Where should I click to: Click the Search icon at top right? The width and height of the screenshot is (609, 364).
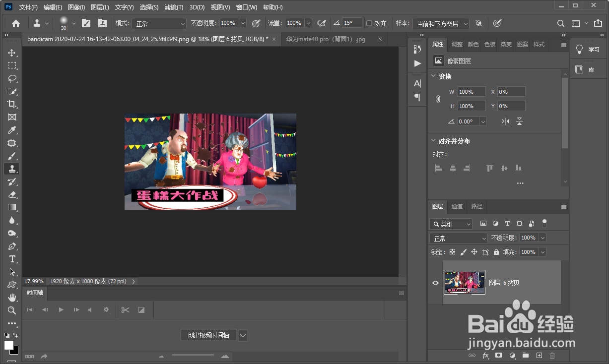pyautogui.click(x=560, y=23)
